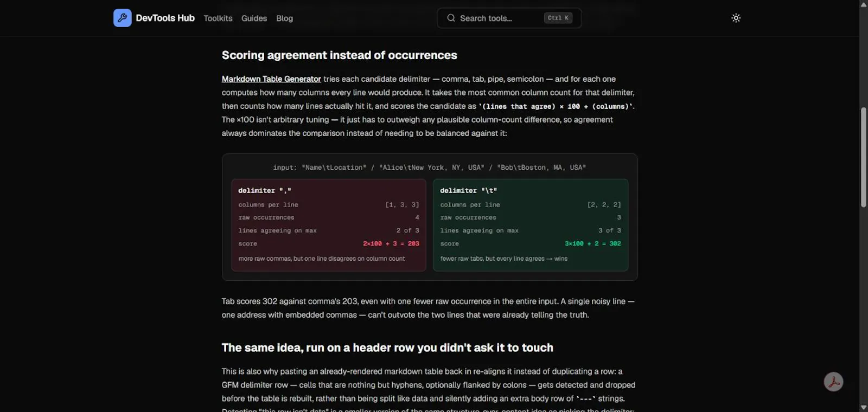Go to the Guides section
Screen dimensions: 868x412
[254, 18]
